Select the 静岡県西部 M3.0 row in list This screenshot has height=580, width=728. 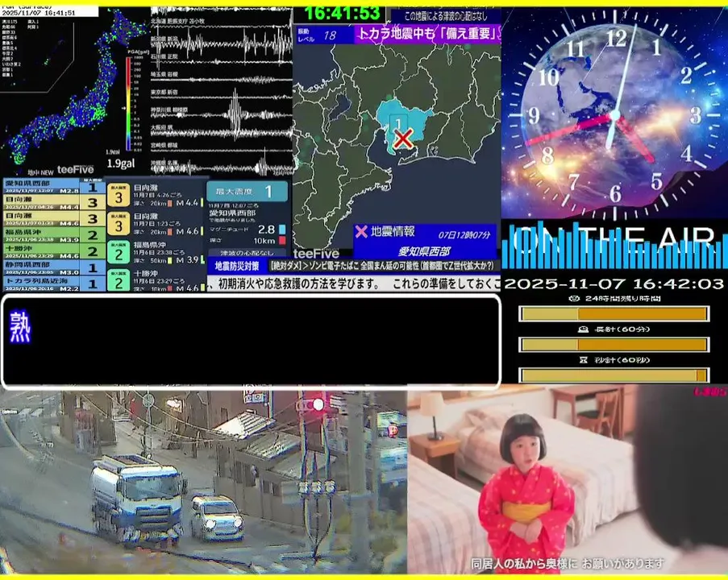53,267
